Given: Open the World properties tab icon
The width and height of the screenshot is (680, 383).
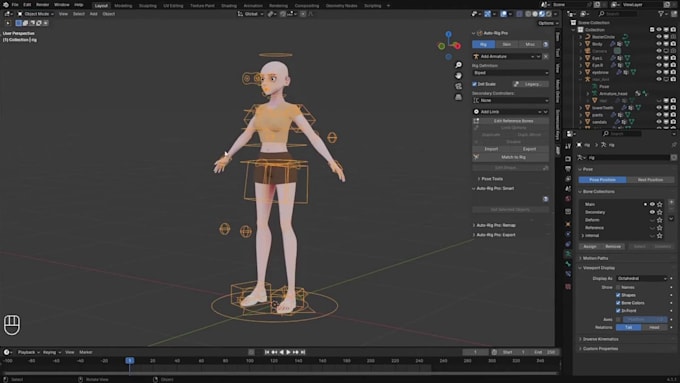Looking at the screenshot, I should (568, 199).
